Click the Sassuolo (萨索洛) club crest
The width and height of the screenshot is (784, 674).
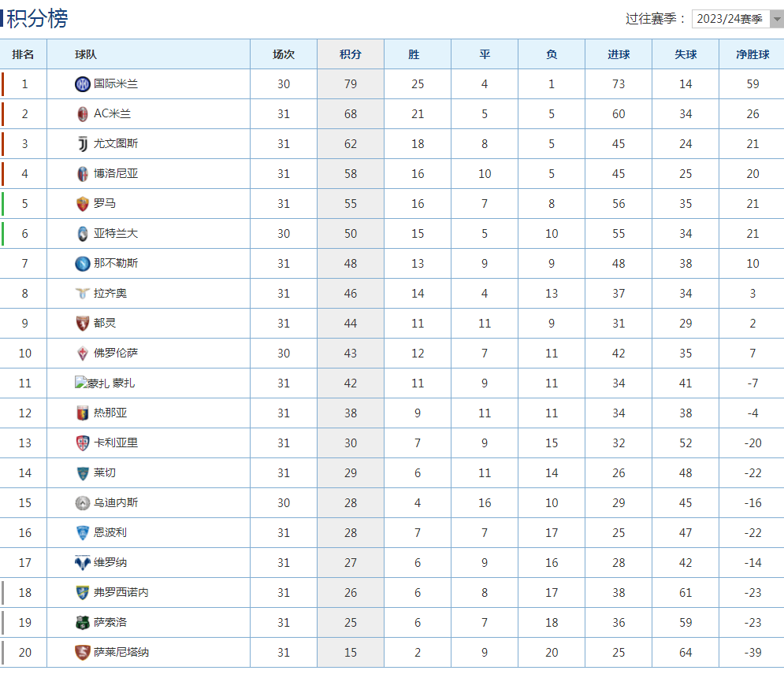tap(83, 623)
